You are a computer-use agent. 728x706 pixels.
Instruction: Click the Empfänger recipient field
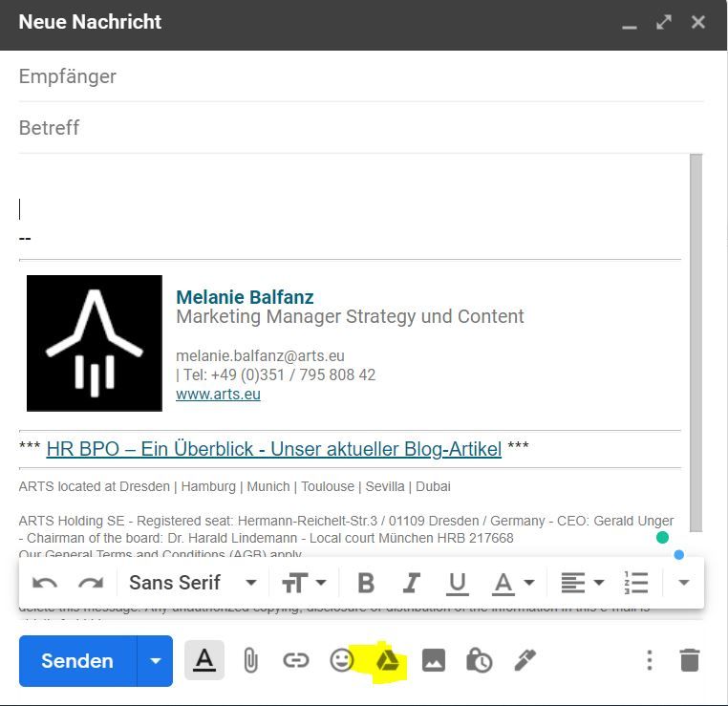(x=361, y=76)
